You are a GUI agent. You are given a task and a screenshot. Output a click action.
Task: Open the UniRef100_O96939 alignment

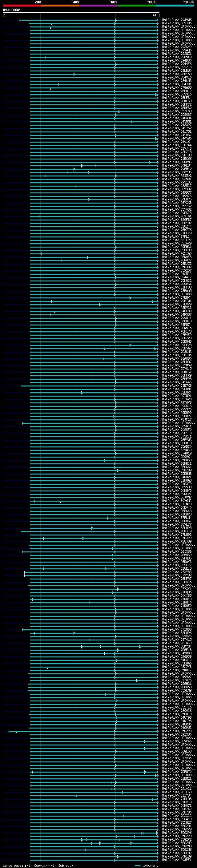pos(176,656)
